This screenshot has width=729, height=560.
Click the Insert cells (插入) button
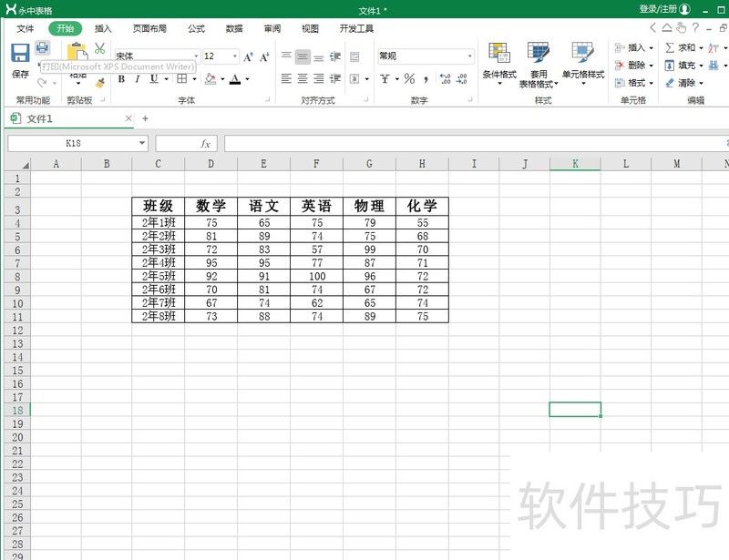pos(634,47)
